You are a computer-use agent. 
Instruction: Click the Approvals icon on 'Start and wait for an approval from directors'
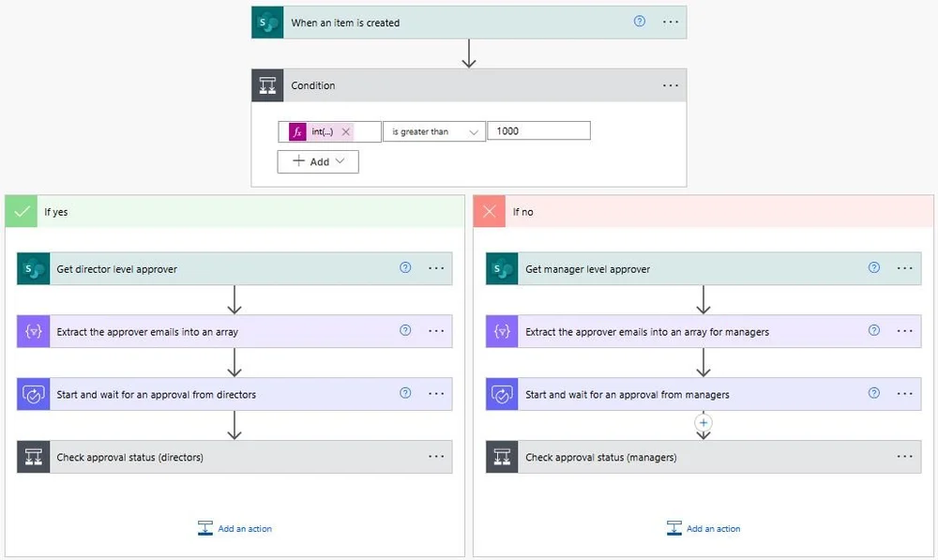[33, 394]
